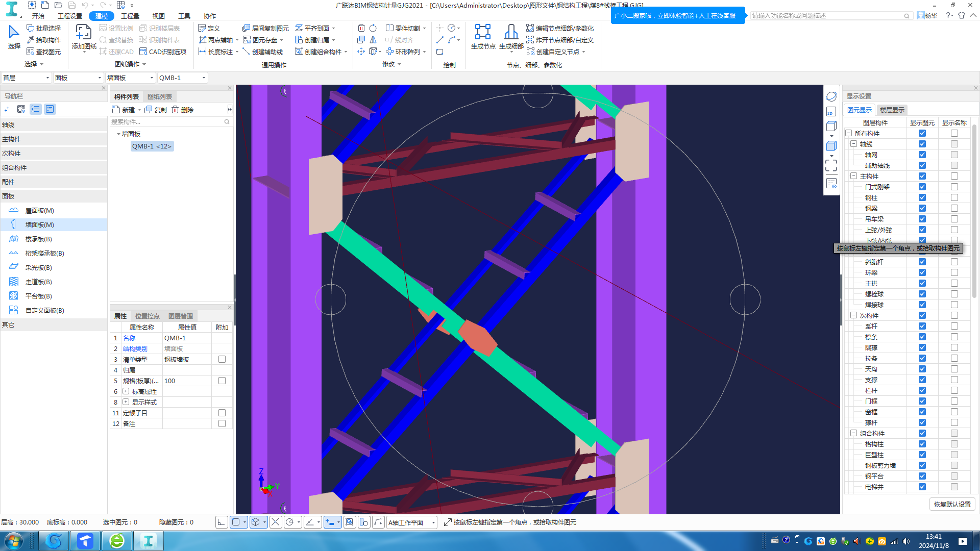Check the 附加 box for 备注
The height and width of the screenshot is (551, 980).
point(222,423)
